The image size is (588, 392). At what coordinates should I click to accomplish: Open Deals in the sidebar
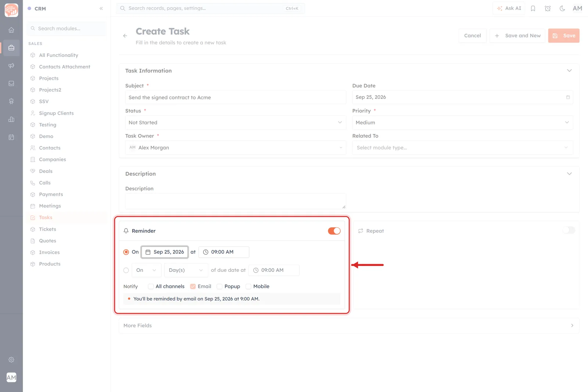click(x=46, y=171)
